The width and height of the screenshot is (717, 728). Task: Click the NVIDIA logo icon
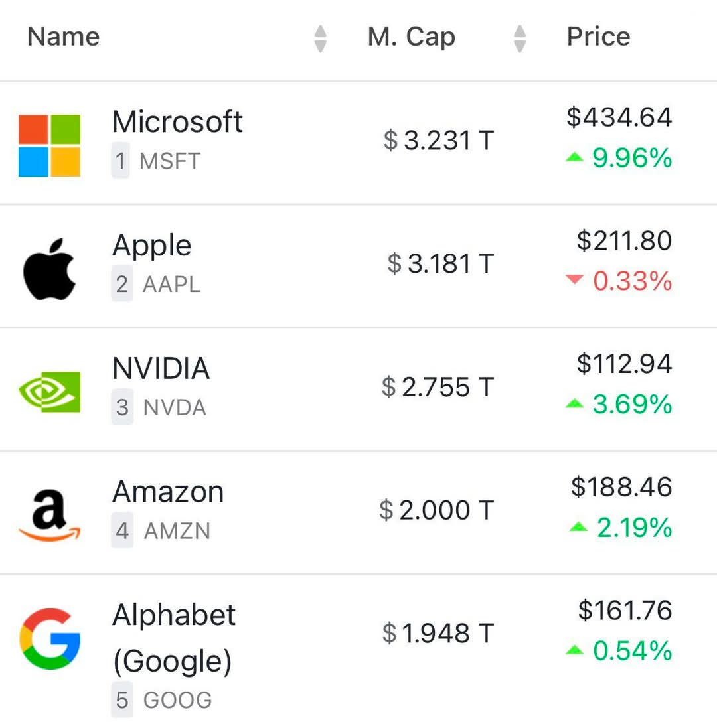tap(49, 392)
